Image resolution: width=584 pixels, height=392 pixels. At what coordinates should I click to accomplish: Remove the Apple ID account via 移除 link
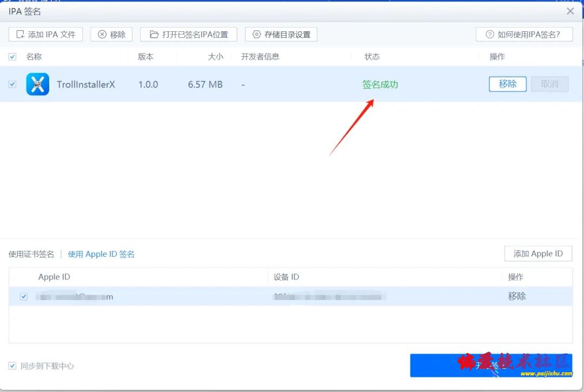(x=517, y=296)
